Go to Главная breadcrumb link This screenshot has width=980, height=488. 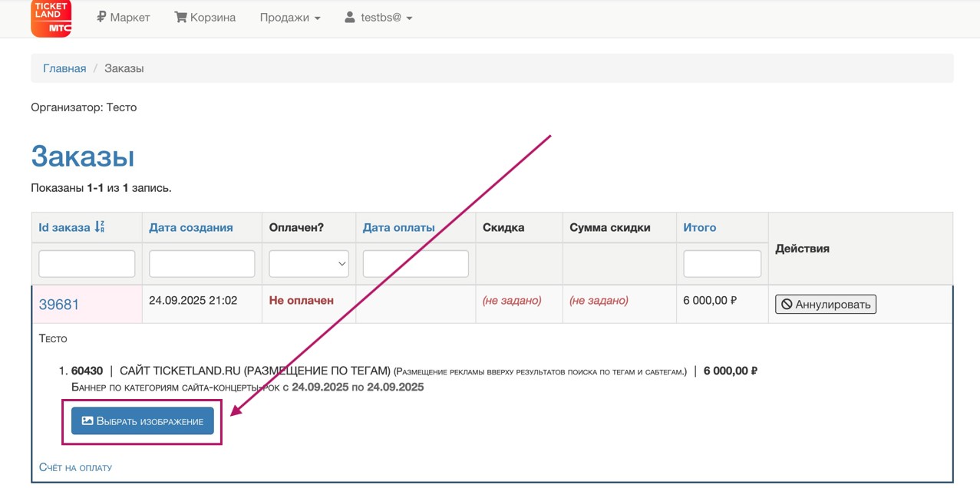(x=64, y=68)
